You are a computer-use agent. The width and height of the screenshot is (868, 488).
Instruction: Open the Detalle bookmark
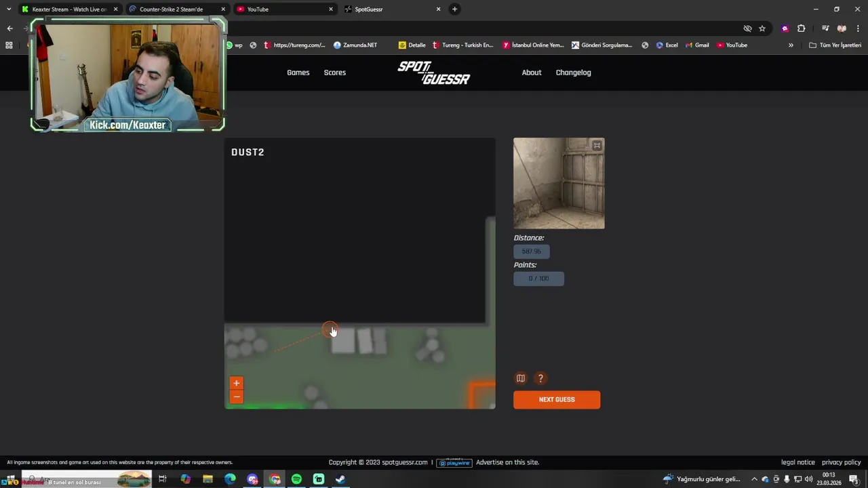tap(412, 45)
